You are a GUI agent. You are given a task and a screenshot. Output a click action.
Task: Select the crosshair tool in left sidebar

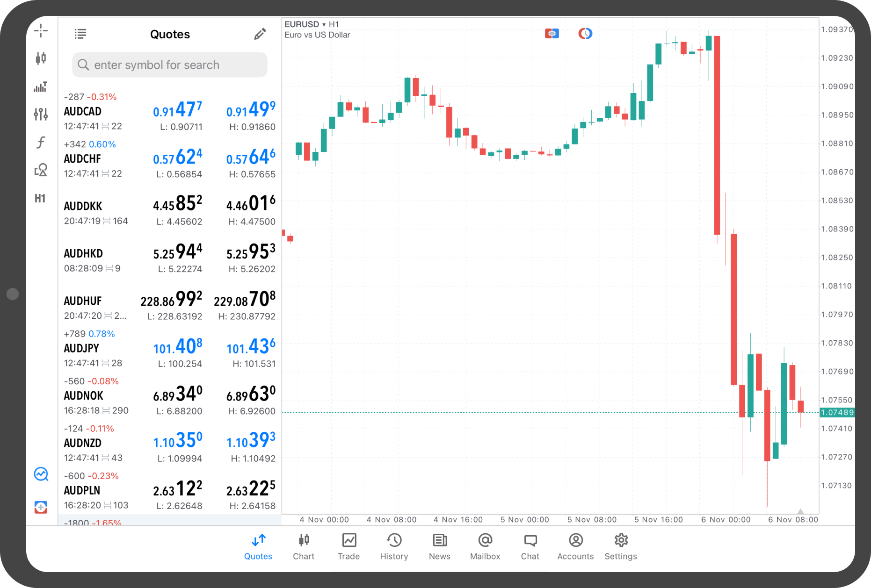pyautogui.click(x=41, y=31)
